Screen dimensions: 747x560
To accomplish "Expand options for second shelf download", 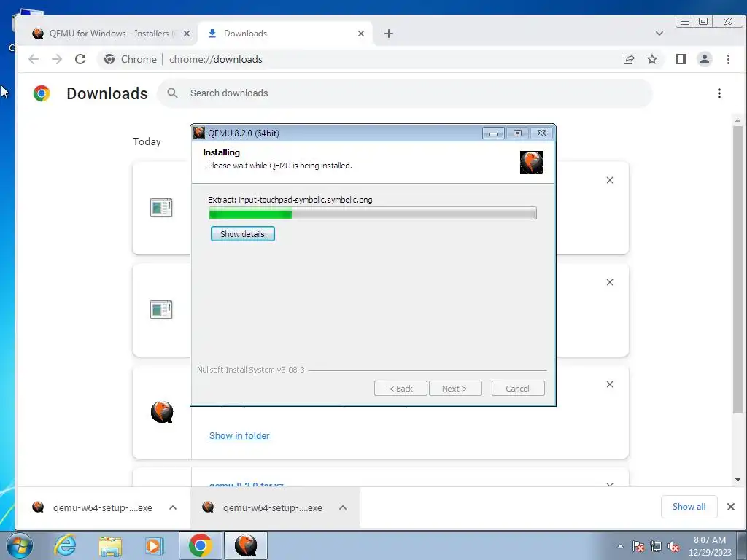I will [x=343, y=507].
